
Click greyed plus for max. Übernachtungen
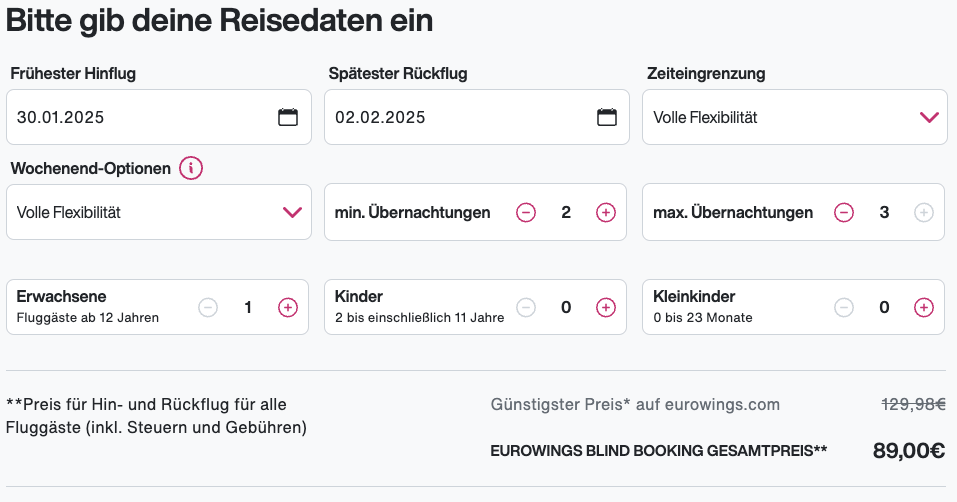(x=924, y=212)
